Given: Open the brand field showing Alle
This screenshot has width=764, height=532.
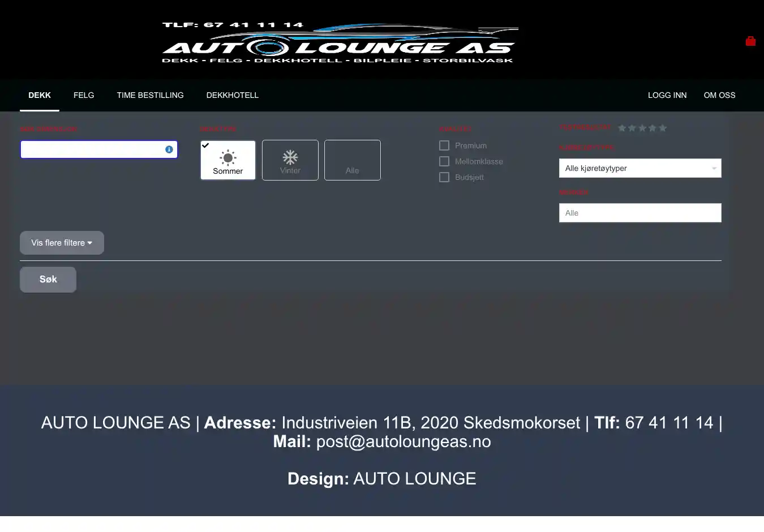Looking at the screenshot, I should 640,213.
